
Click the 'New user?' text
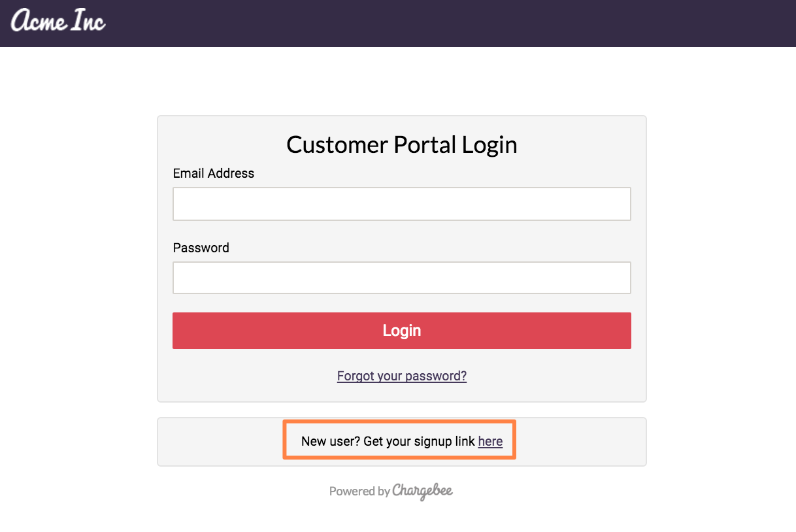point(330,442)
